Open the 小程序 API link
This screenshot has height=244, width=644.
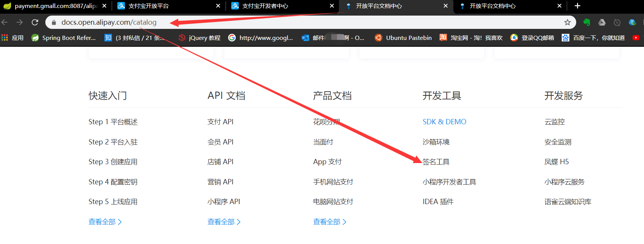tap(224, 202)
